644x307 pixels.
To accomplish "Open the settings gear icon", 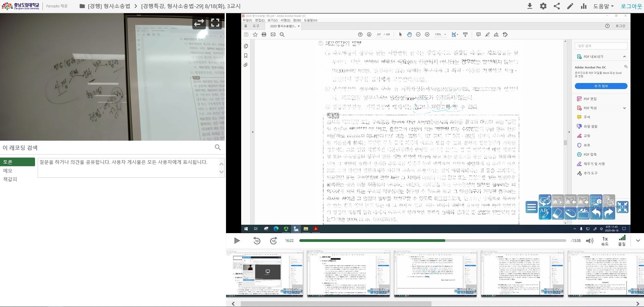I will pyautogui.click(x=543, y=6).
